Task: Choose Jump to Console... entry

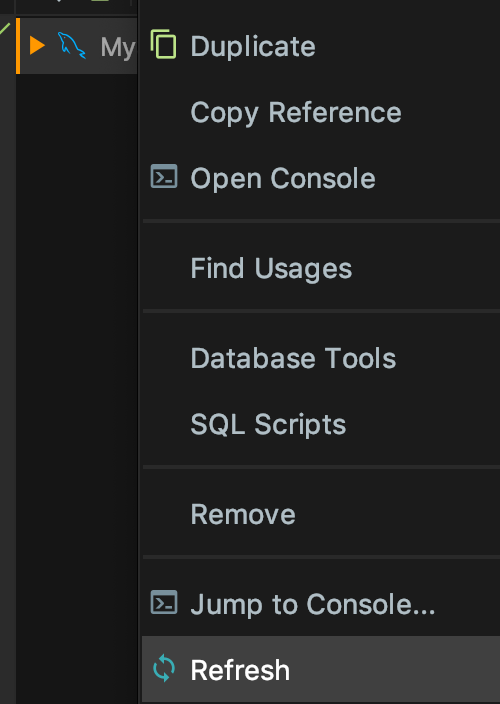Action: click(313, 604)
